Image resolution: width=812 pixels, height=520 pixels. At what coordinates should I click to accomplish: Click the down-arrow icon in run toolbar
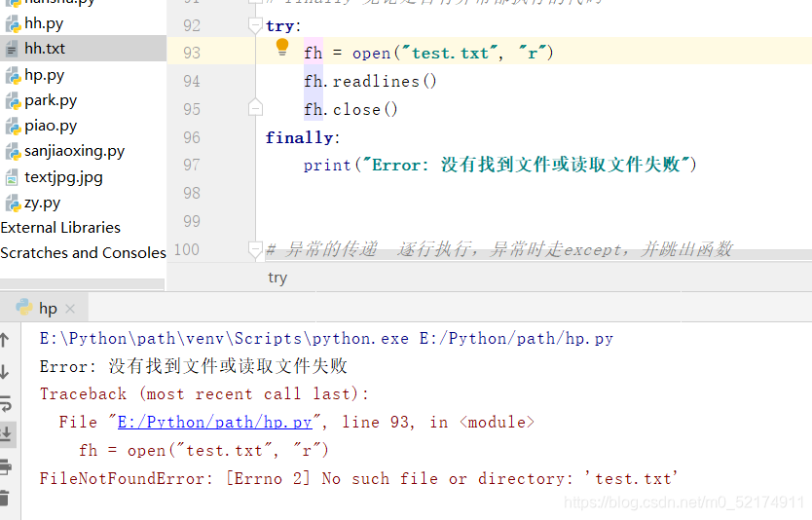pos(5,371)
